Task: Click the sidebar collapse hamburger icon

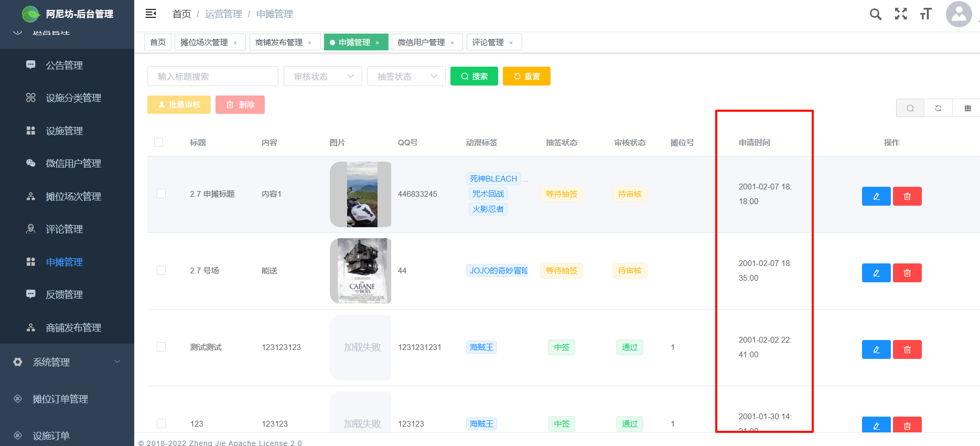Action: pyautogui.click(x=151, y=14)
